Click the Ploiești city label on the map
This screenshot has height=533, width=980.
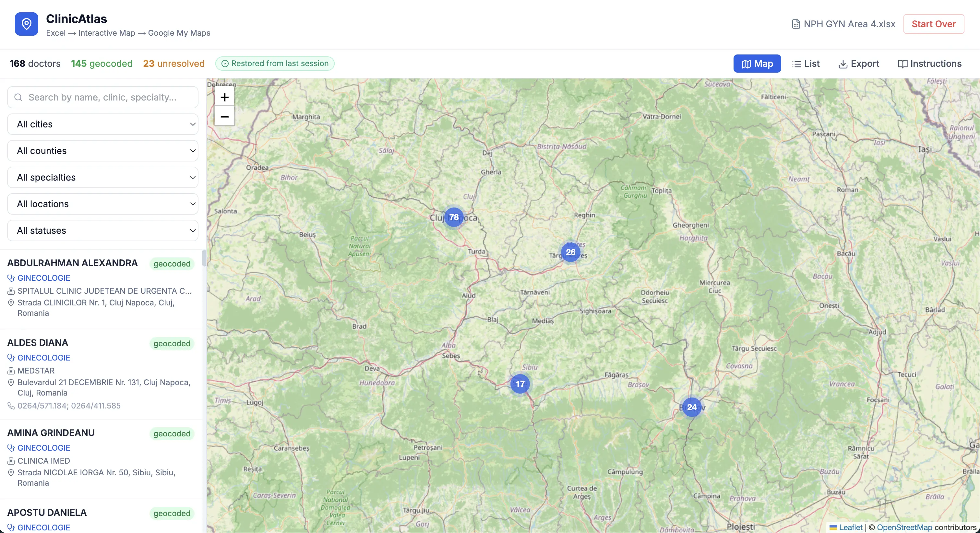tap(741, 527)
